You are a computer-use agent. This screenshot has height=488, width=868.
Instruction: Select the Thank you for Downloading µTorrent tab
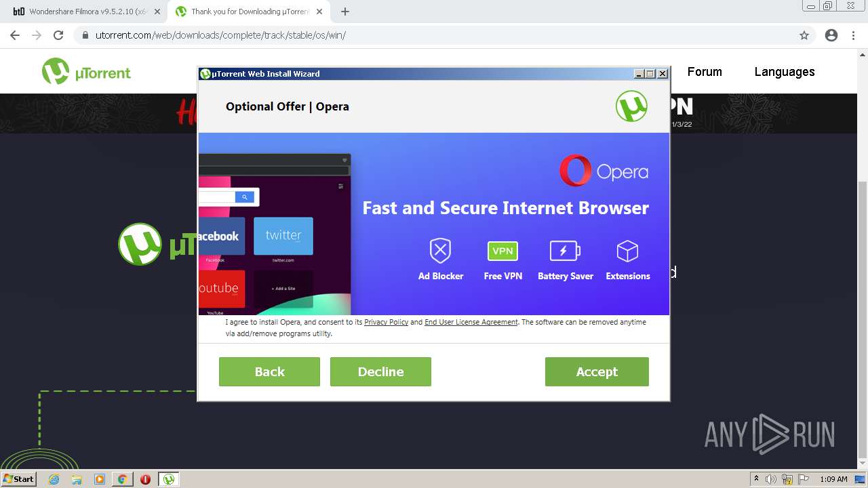(249, 12)
